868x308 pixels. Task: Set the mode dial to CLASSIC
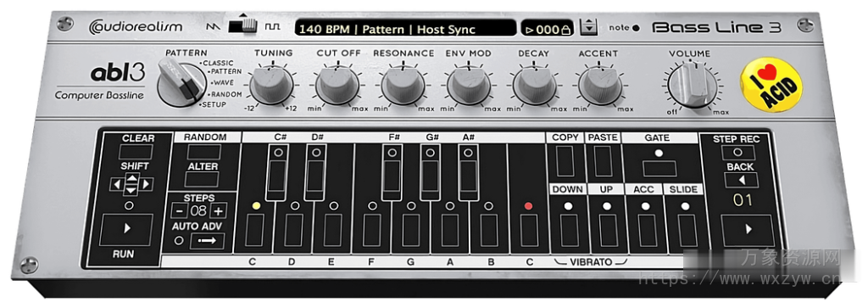click(219, 63)
